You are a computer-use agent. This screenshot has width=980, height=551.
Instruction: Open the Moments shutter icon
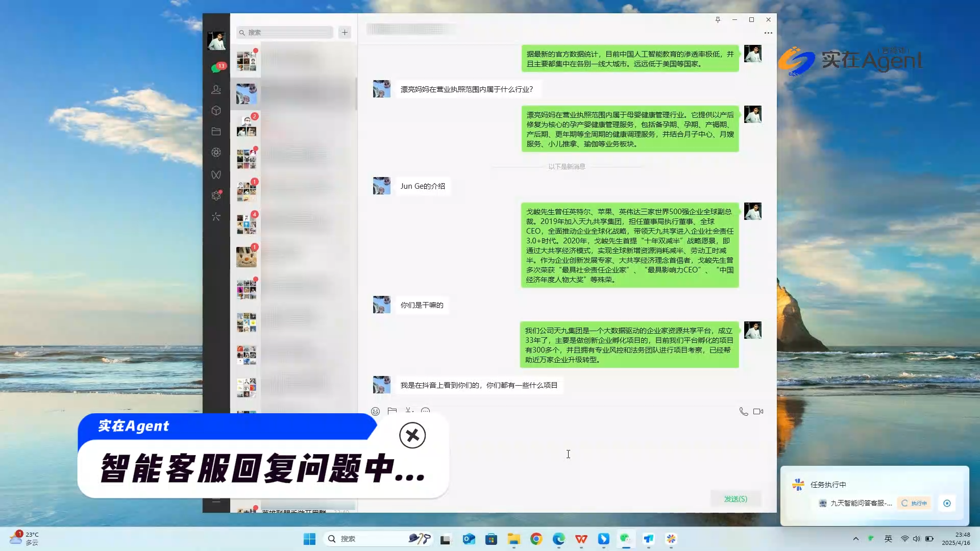pyautogui.click(x=216, y=153)
